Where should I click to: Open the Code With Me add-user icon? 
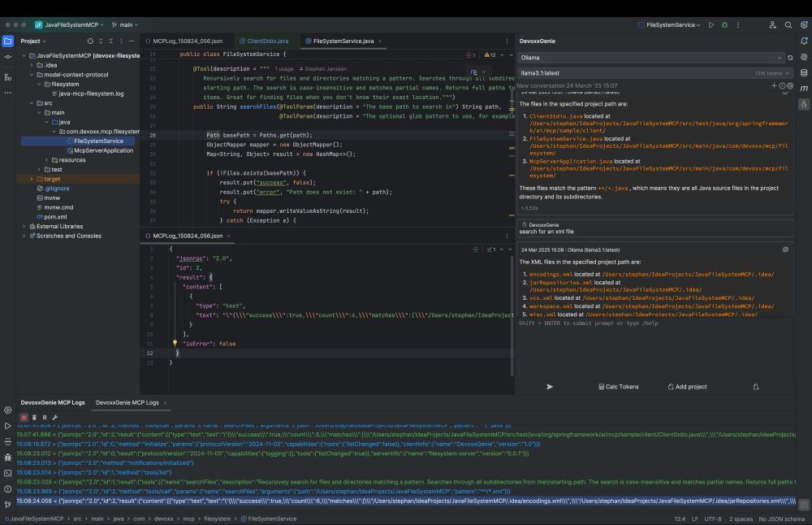(x=773, y=25)
